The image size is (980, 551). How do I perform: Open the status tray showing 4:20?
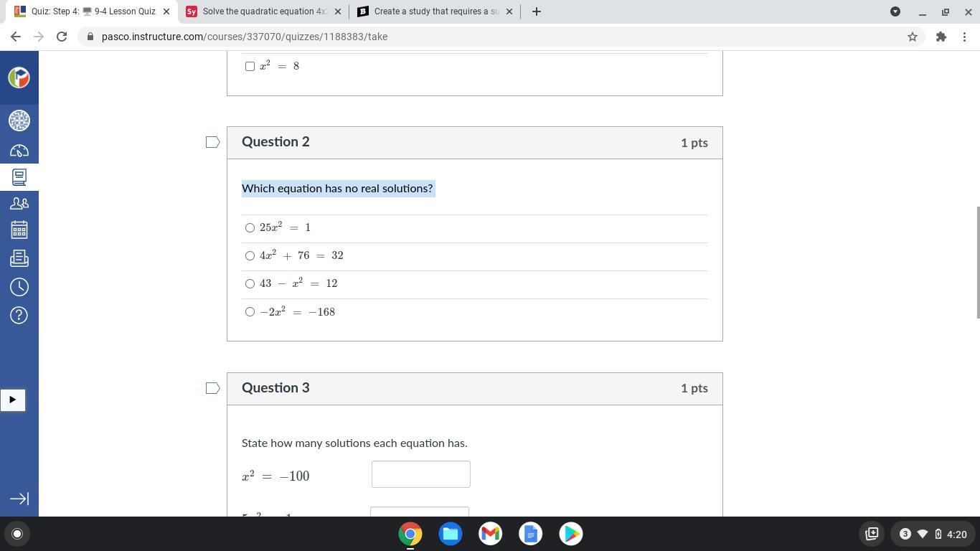(933, 534)
